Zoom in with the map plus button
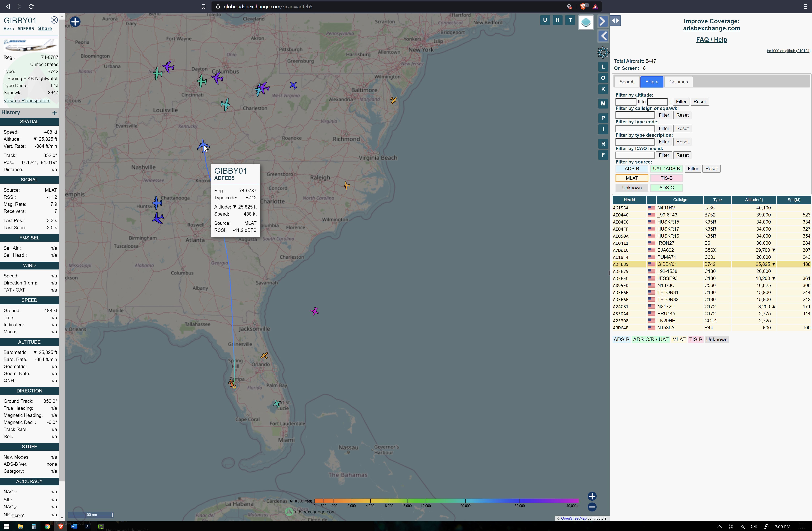812x531 pixels. click(592, 496)
